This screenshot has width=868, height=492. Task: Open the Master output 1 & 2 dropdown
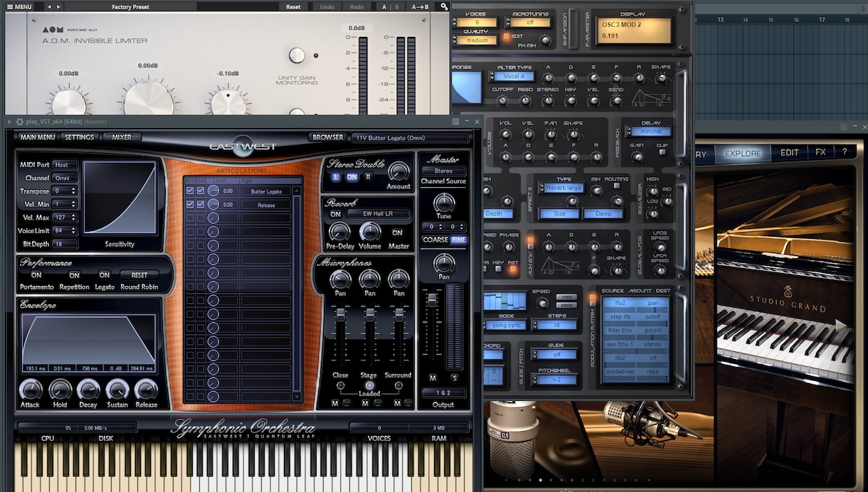pos(444,392)
